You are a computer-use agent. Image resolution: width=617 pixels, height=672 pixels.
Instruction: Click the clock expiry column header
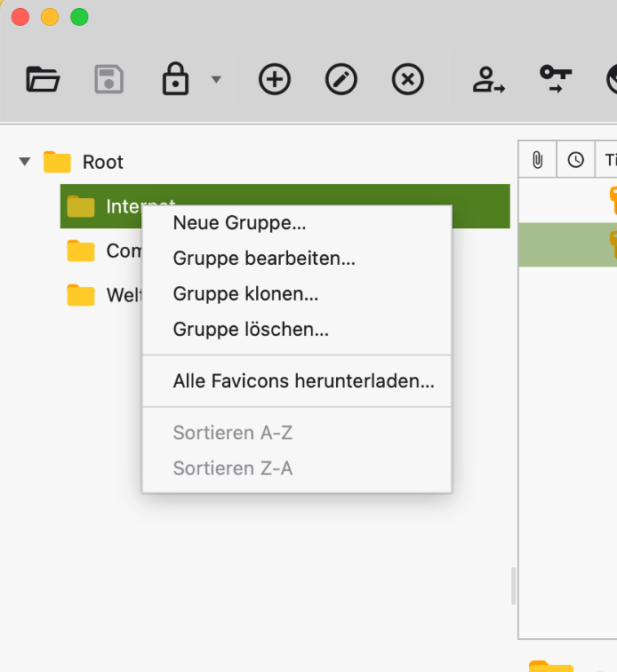(576, 160)
